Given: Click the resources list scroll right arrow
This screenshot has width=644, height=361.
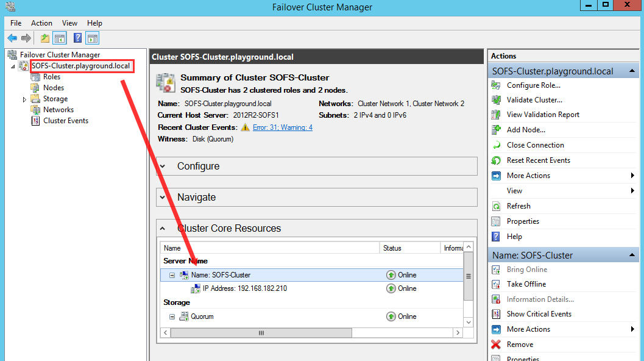Looking at the screenshot, I should pos(458,332).
